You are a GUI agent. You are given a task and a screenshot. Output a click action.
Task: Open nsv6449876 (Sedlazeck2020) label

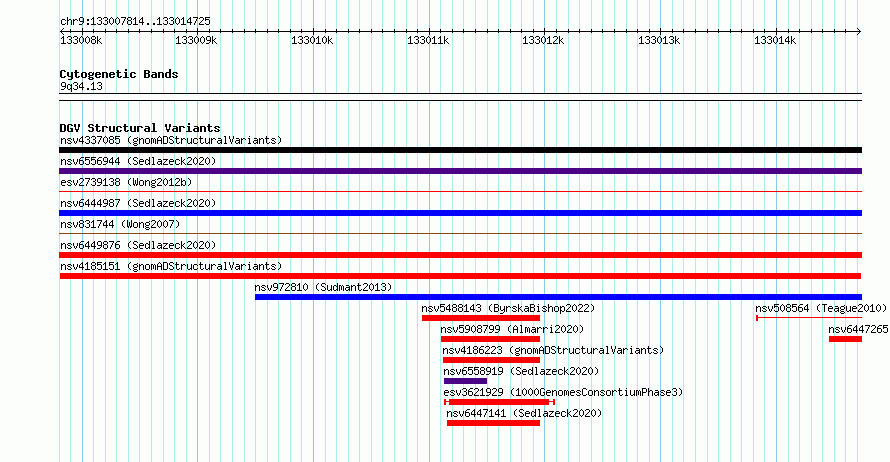[x=138, y=245]
